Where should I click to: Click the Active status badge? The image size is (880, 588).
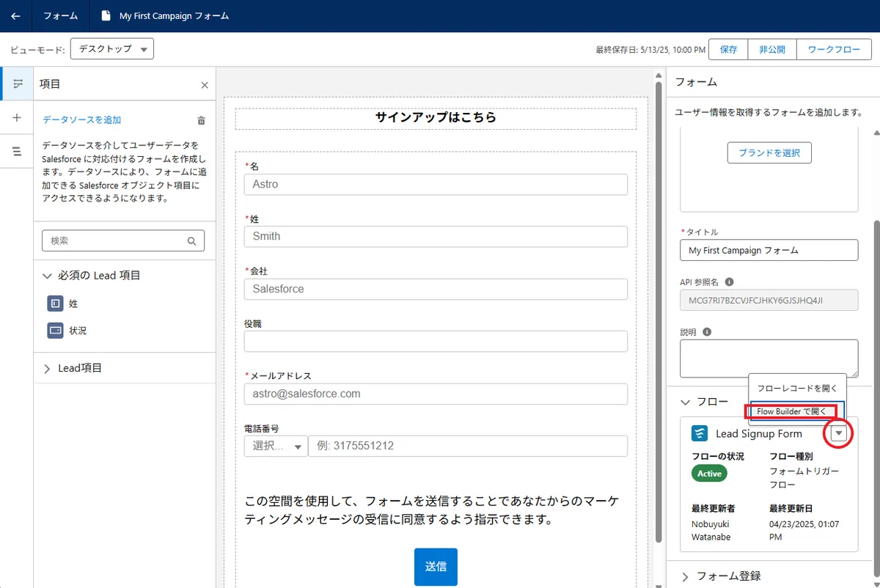tap(709, 474)
